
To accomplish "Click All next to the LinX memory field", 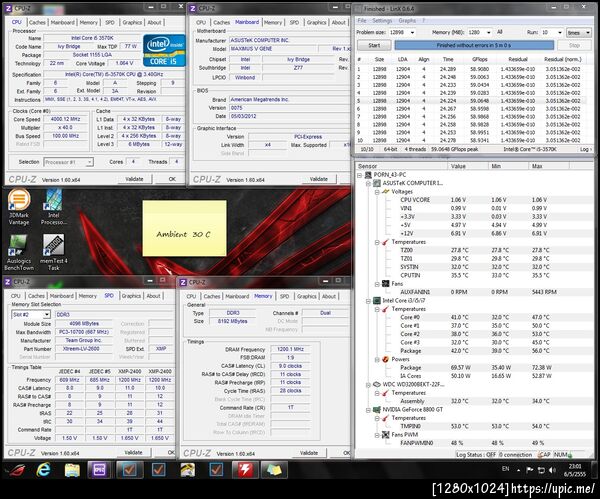I will [499, 32].
